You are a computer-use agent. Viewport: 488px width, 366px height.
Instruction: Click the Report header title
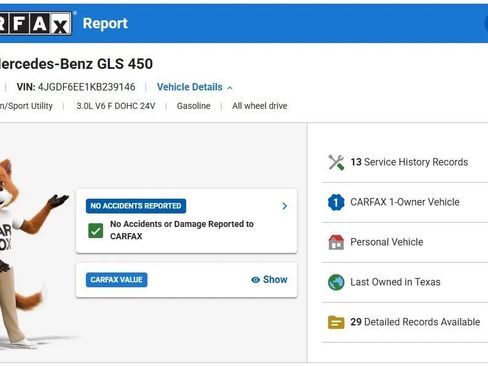105,23
